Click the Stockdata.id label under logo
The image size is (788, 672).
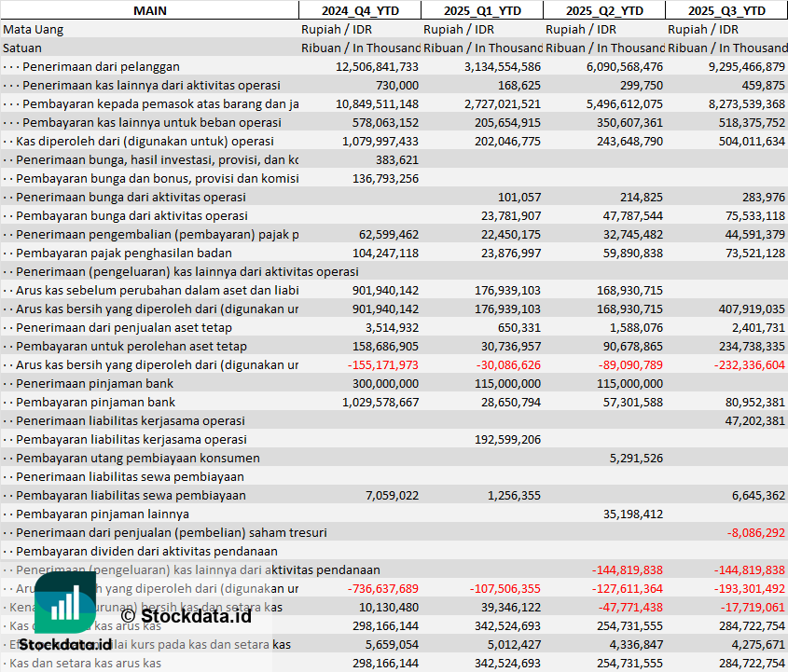pos(65,644)
